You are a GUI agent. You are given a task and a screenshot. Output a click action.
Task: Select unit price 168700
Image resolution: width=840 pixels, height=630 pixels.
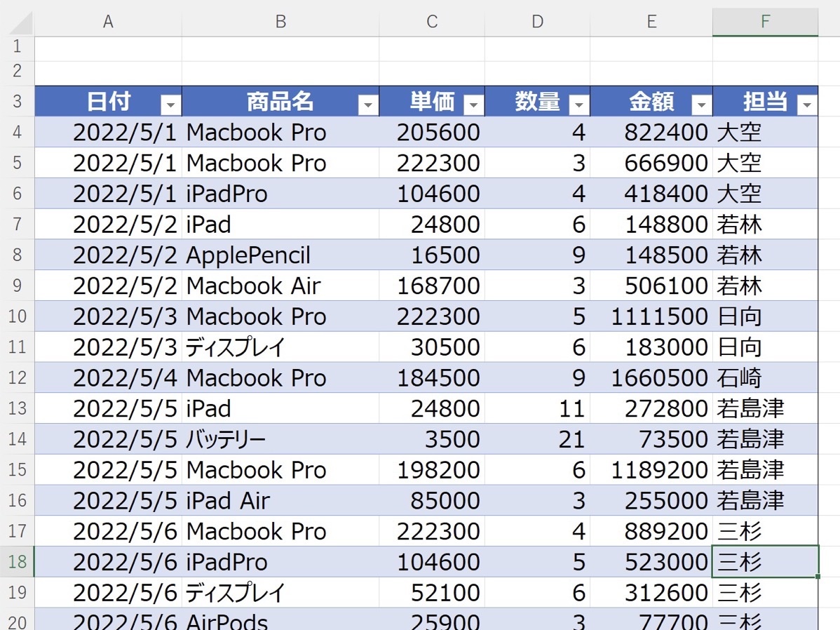click(432, 286)
